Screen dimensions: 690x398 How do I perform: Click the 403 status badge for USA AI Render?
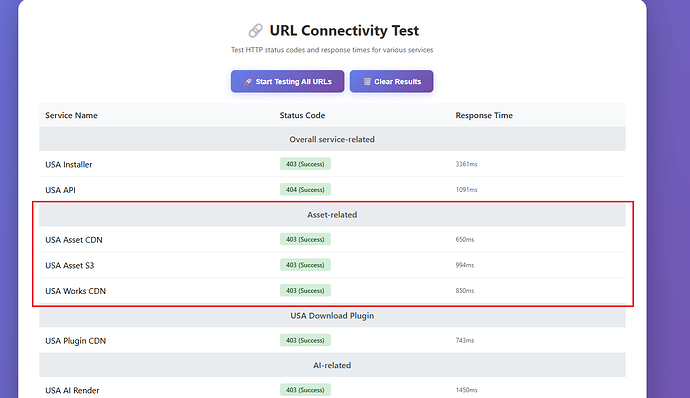point(305,390)
